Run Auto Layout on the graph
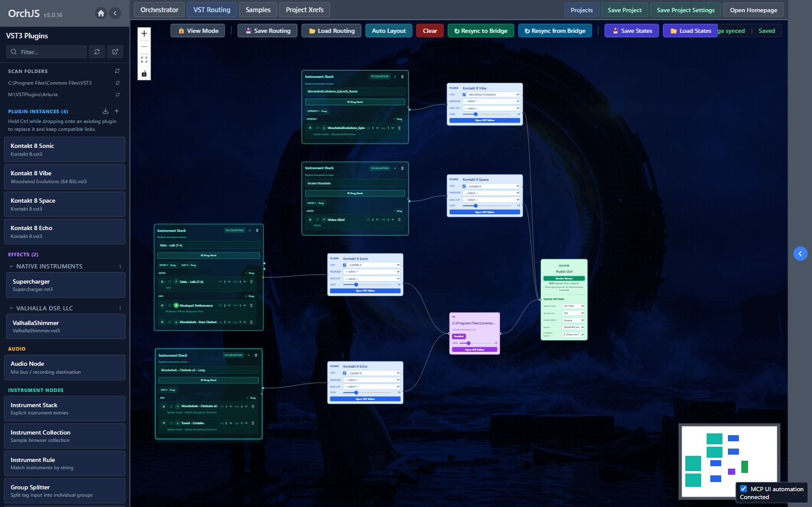812x507 pixels. coord(389,30)
